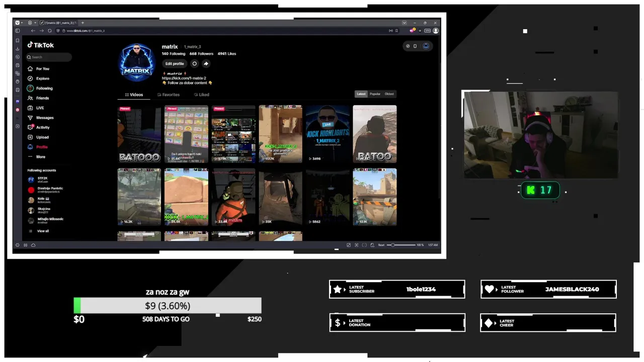Open a new tab with the plus icon
The height and width of the screenshot is (362, 644).
point(83,23)
